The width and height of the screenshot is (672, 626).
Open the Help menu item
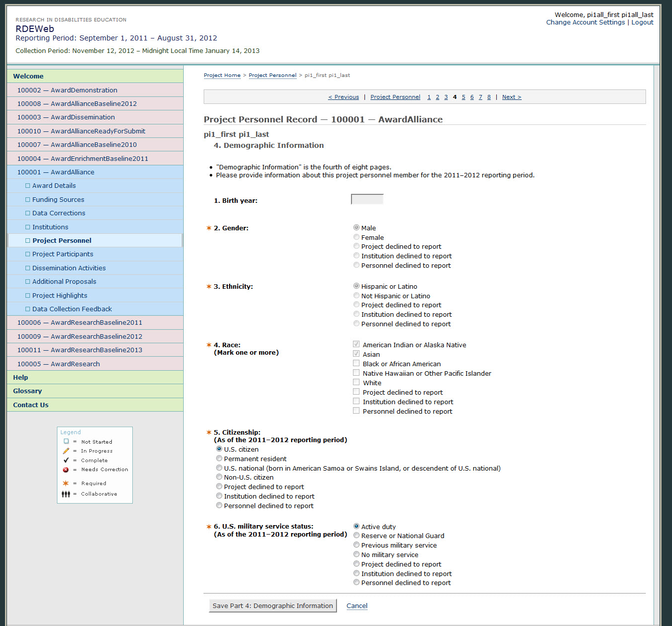pos(20,378)
